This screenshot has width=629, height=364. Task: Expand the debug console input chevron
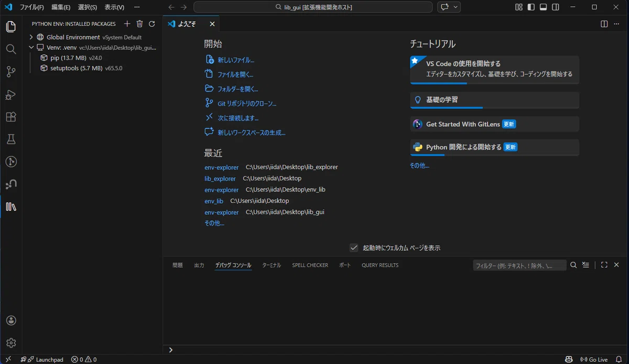coord(170,350)
